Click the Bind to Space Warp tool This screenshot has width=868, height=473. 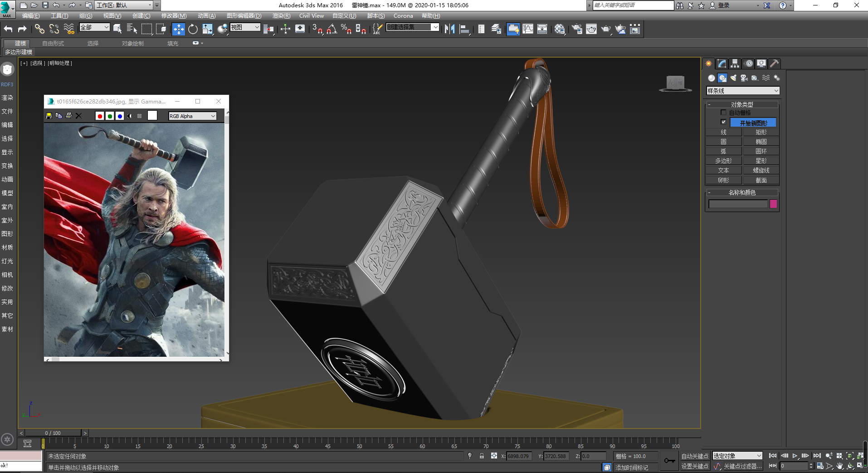coord(69,29)
